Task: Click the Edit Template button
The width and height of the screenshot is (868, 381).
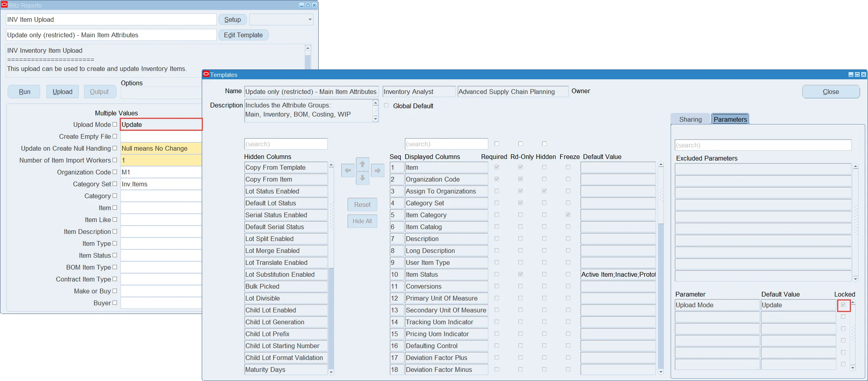Action: tap(243, 35)
